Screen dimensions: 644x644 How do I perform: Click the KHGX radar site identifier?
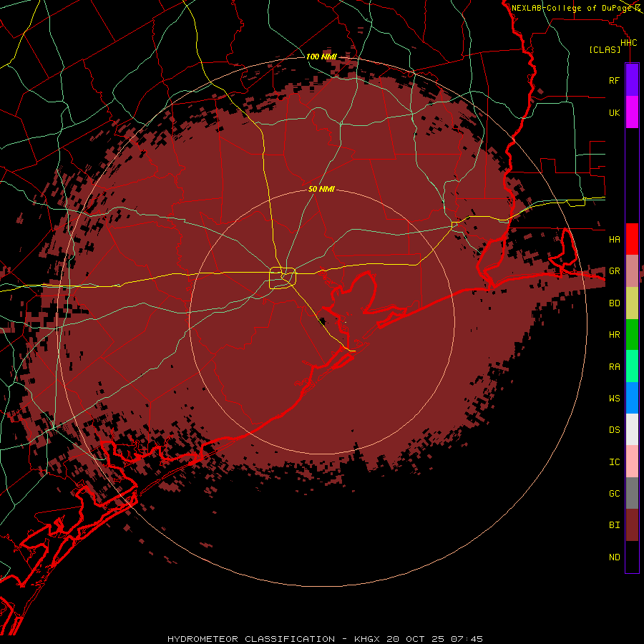click(x=367, y=639)
